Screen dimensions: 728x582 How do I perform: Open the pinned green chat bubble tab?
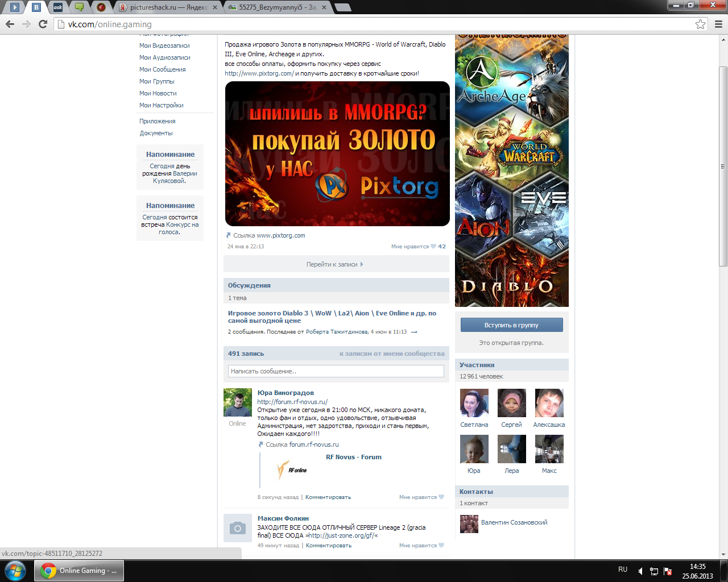click(80, 7)
